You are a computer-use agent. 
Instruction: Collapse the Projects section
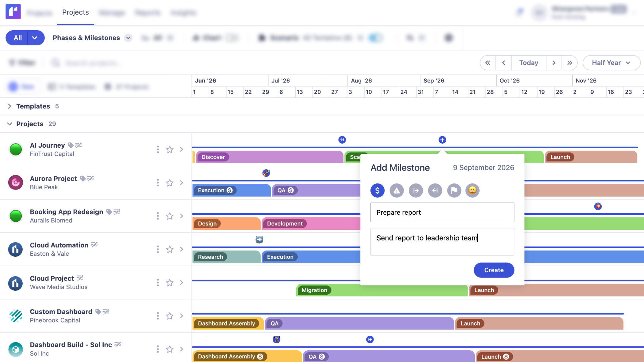point(10,124)
